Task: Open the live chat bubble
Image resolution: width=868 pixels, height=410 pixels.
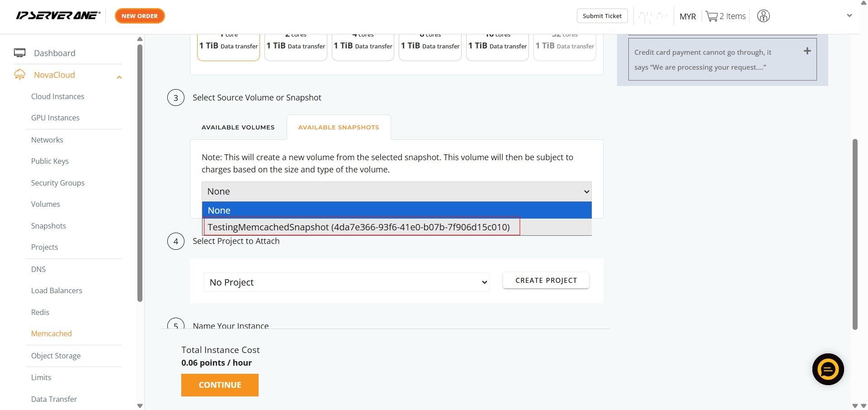Action: (x=828, y=369)
